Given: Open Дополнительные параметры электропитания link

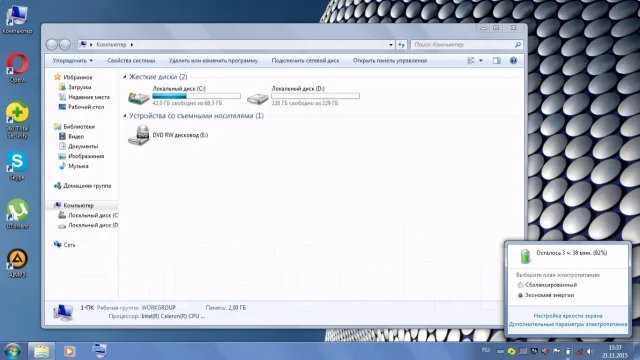Looking at the screenshot, I should coord(568,324).
